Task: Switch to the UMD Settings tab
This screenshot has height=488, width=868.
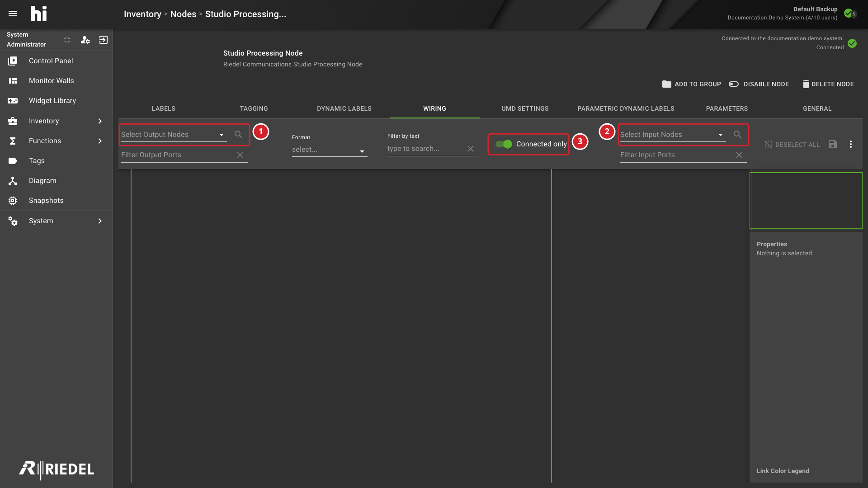Action: coord(525,108)
